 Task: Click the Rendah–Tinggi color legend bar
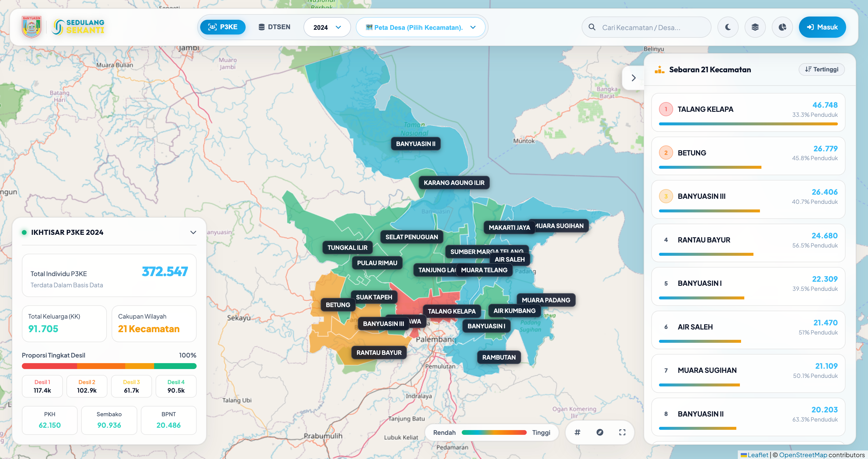494,432
